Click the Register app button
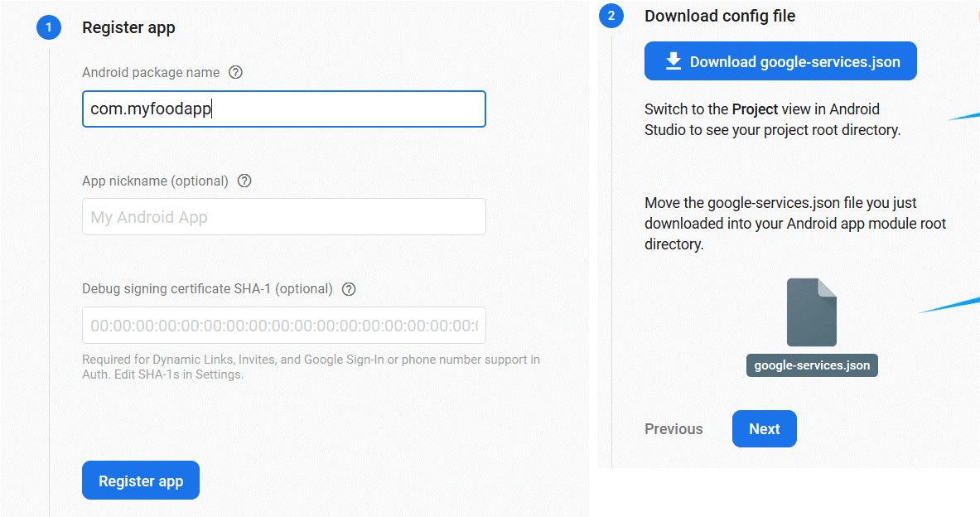Image resolution: width=980 pixels, height=517 pixels. tap(140, 480)
